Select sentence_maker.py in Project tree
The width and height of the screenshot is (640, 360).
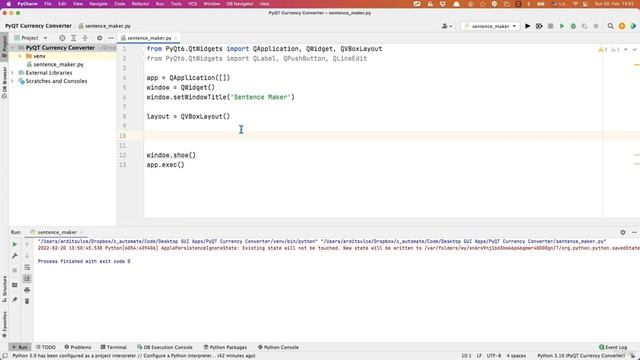(x=58, y=64)
